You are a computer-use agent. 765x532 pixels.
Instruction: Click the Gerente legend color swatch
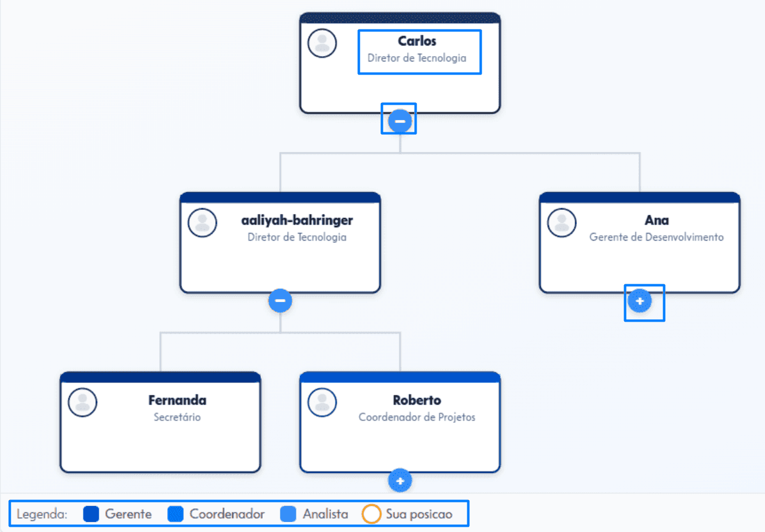pyautogui.click(x=91, y=514)
